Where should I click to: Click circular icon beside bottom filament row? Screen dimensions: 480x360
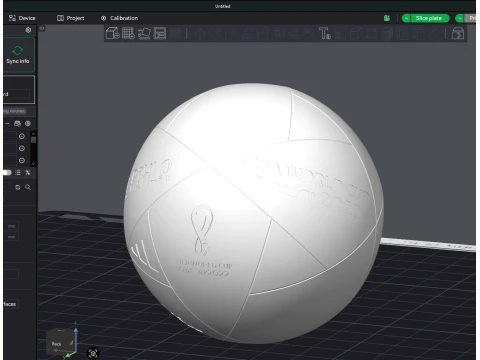(x=22, y=160)
